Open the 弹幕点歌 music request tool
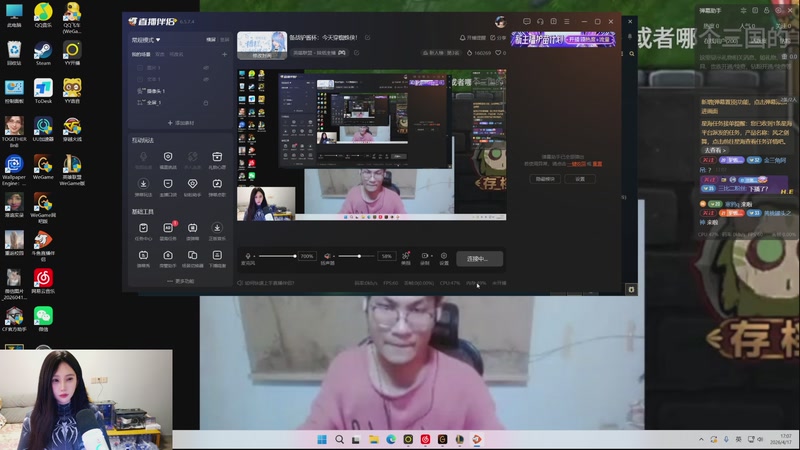The height and width of the screenshot is (450, 800). click(x=217, y=183)
